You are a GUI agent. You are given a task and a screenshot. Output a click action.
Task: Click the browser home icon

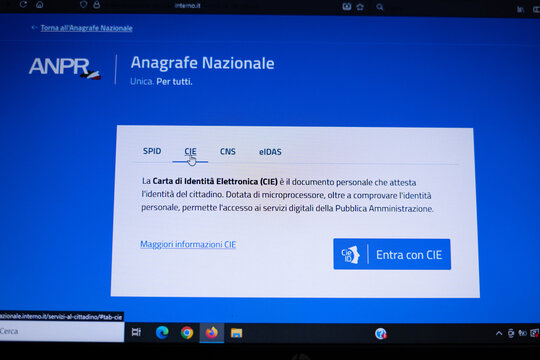point(40,4)
